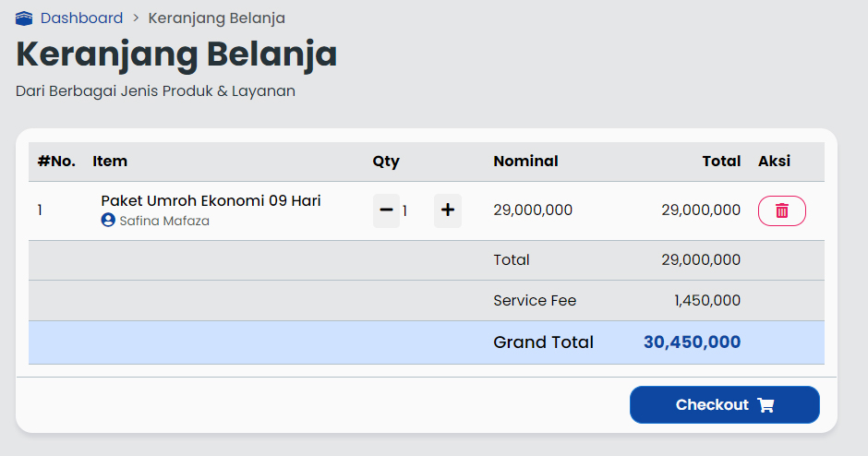Click the Service Fee amount 1,450,000
The image size is (868, 456).
707,300
